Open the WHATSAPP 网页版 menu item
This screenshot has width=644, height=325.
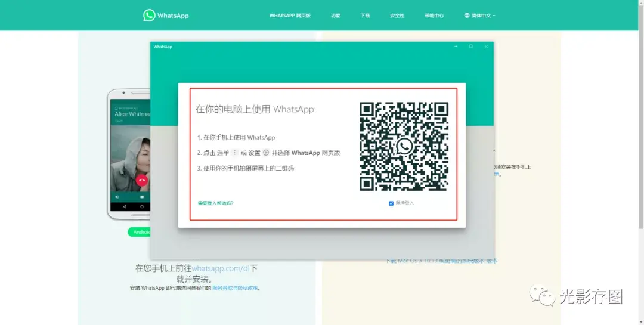[290, 16]
